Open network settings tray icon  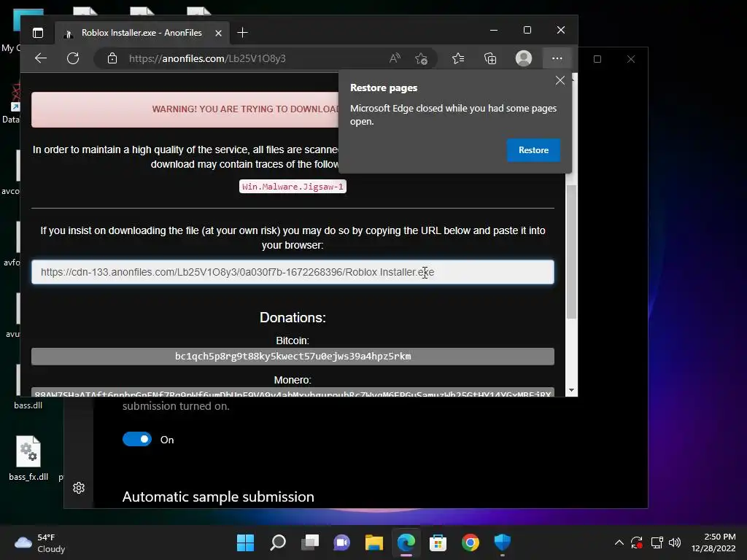pyautogui.click(x=657, y=542)
